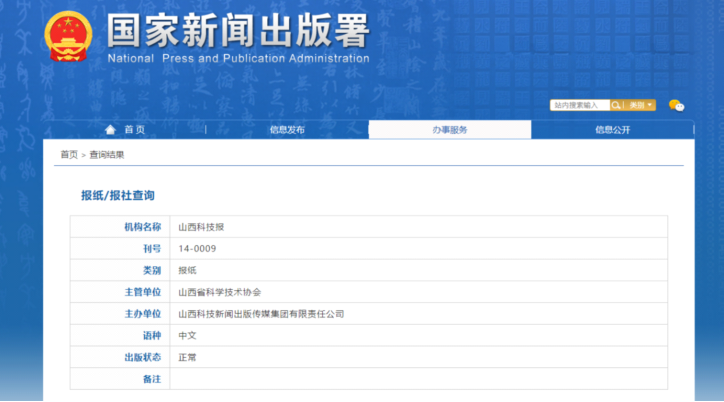The image size is (724, 402).
Task: Open the 信息发布 nav tab
Action: (287, 130)
